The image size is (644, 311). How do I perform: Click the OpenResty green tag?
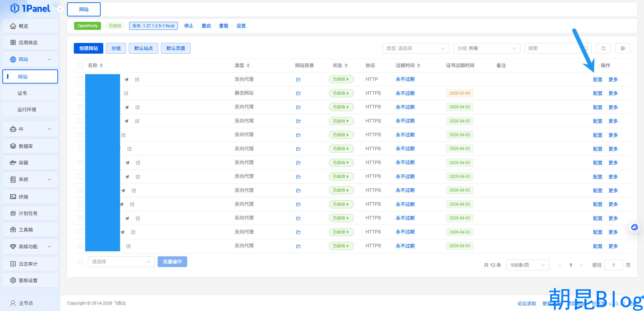[x=88, y=26]
